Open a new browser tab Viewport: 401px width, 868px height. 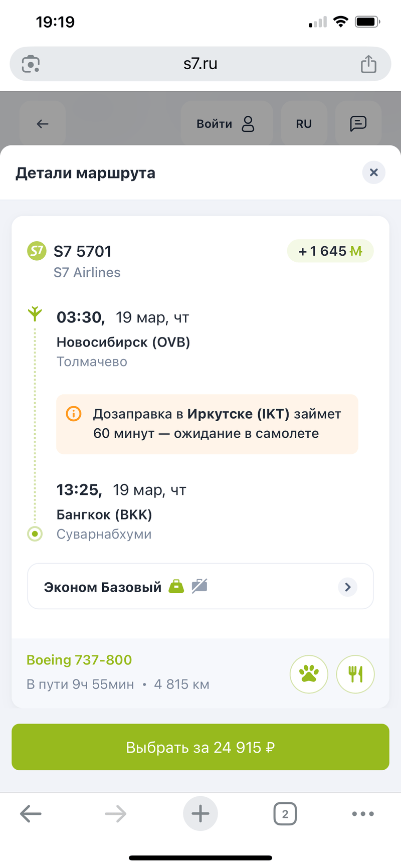pyautogui.click(x=200, y=813)
